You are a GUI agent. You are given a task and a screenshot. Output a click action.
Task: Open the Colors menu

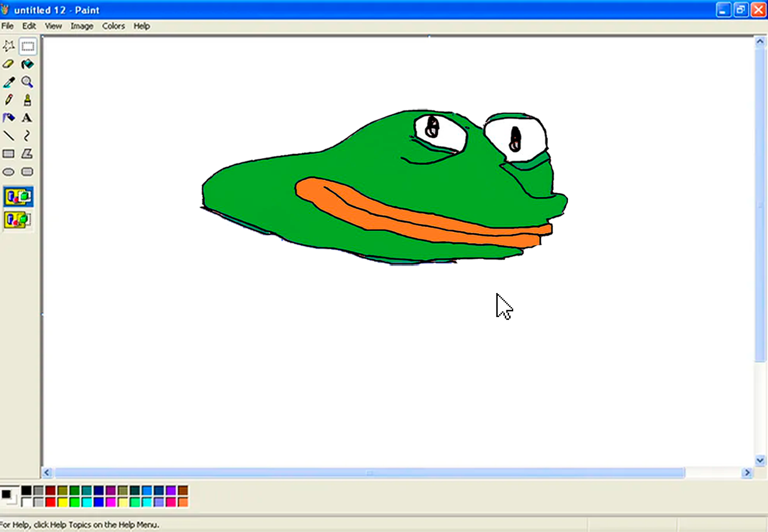click(x=113, y=26)
